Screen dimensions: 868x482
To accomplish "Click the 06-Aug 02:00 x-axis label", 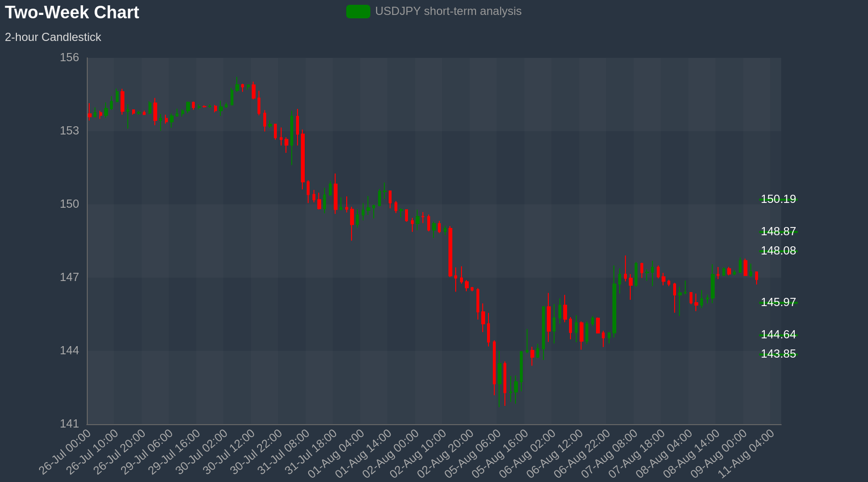I will click(528, 453).
